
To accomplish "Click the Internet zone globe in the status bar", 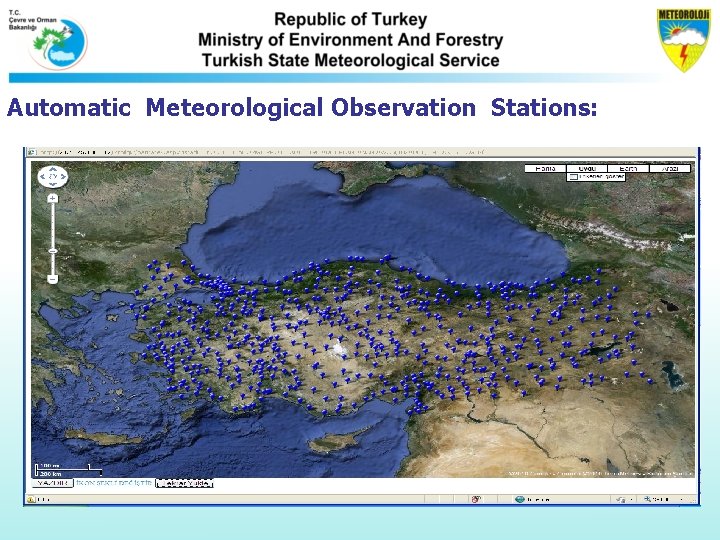I will [x=520, y=499].
